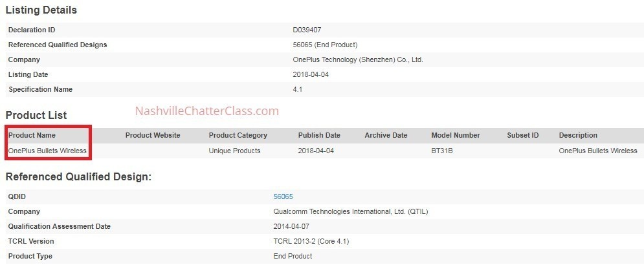This screenshot has width=644, height=265.
Task: Click the 56065 (End Product) design value
Action: pyautogui.click(x=325, y=45)
